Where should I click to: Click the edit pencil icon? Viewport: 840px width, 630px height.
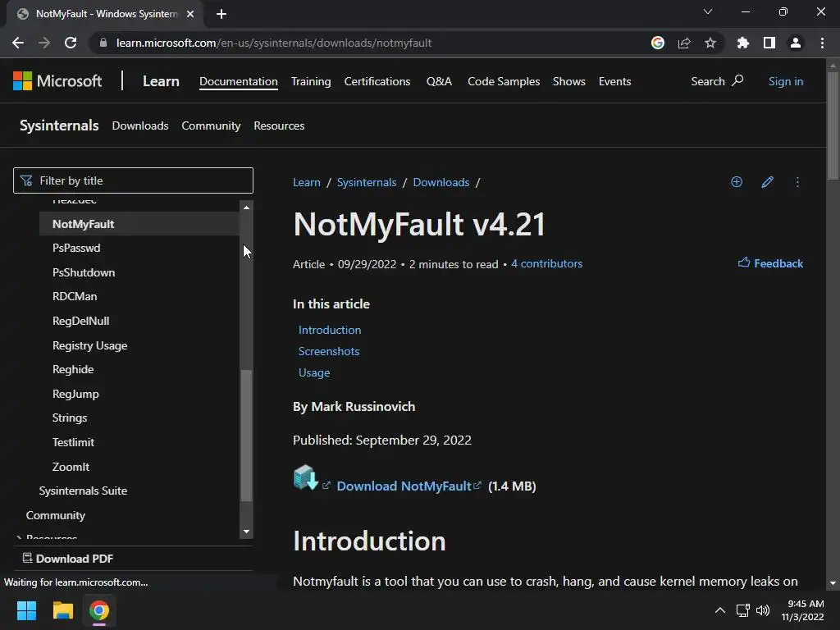click(x=767, y=182)
